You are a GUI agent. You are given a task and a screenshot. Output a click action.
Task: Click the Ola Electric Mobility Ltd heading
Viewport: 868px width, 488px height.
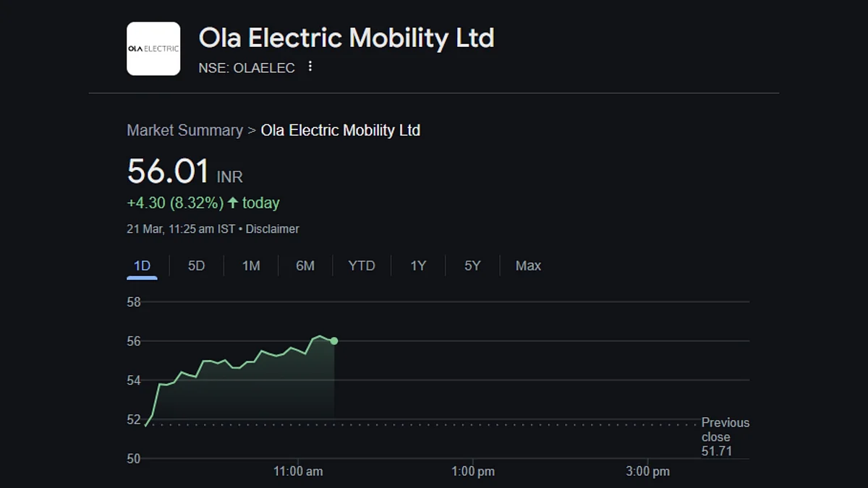tap(346, 38)
